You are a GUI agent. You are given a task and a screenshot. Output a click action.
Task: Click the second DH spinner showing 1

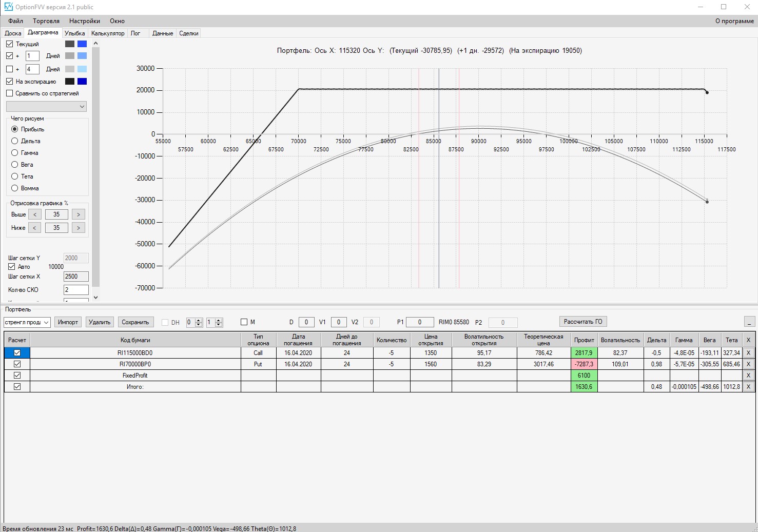214,322
